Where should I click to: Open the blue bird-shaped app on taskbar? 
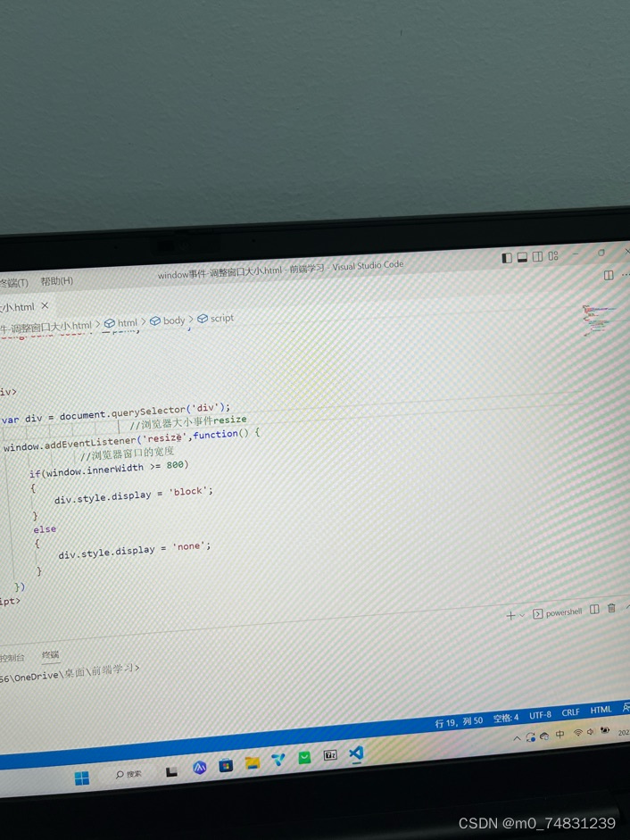coord(278,760)
